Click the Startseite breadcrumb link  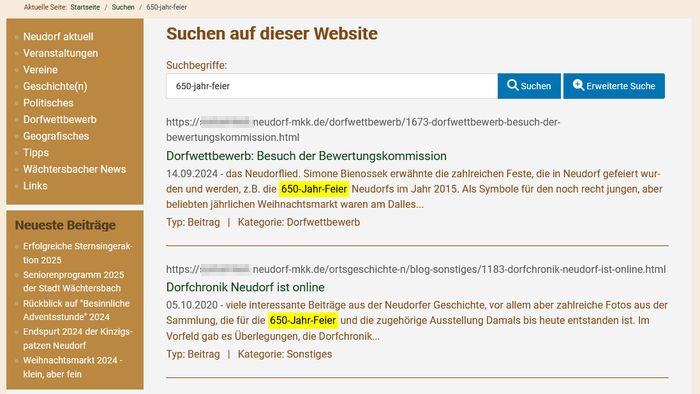point(85,7)
